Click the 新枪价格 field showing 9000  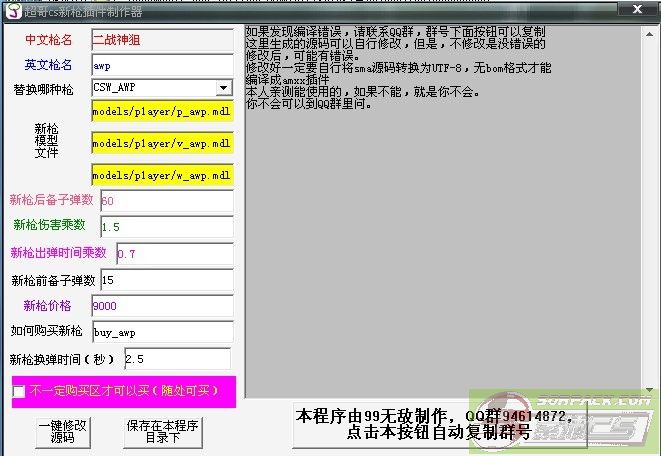pos(161,306)
